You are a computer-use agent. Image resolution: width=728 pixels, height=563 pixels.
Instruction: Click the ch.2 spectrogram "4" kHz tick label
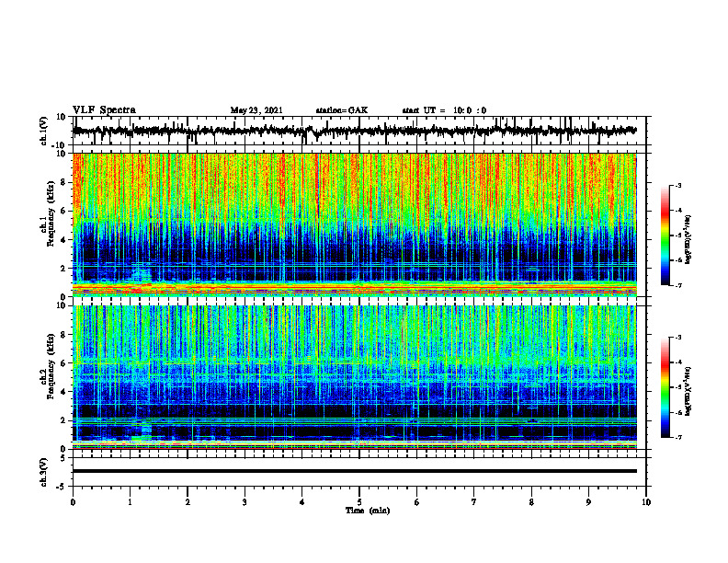click(63, 392)
